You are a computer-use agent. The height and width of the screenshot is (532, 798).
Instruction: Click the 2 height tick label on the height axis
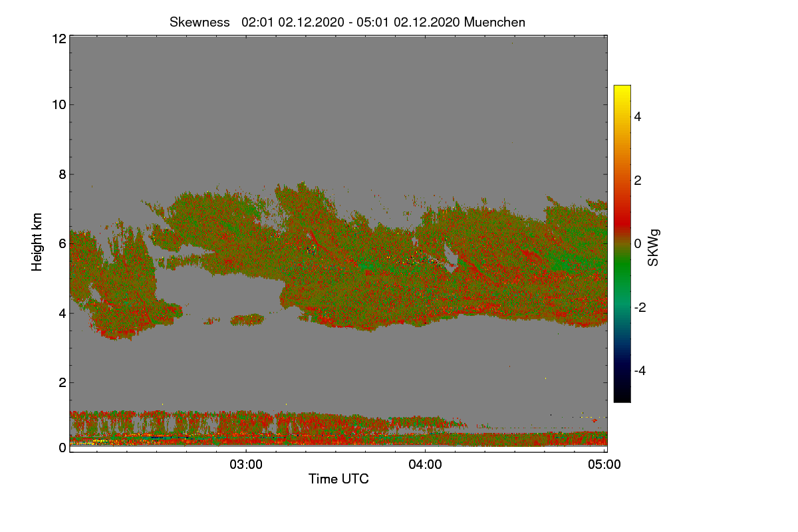tap(62, 382)
